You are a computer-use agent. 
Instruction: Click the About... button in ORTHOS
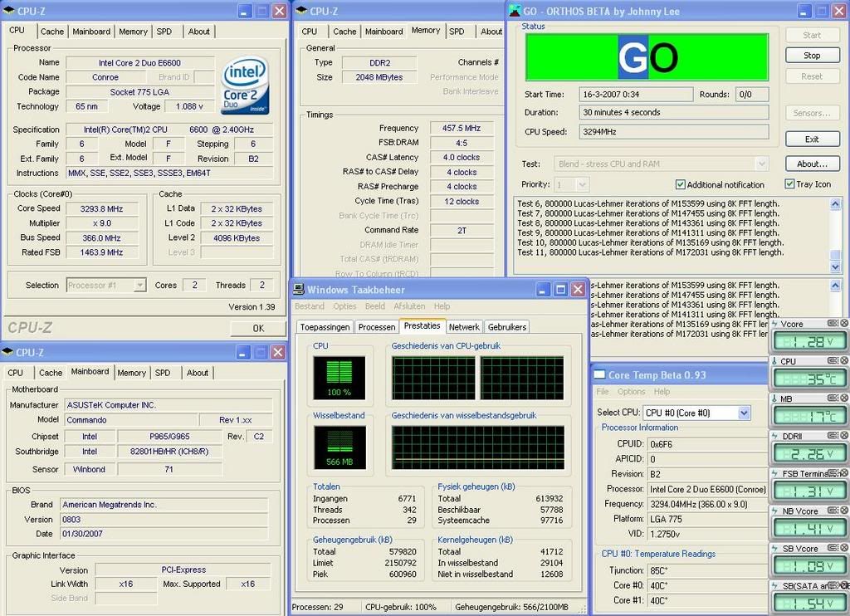[812, 164]
